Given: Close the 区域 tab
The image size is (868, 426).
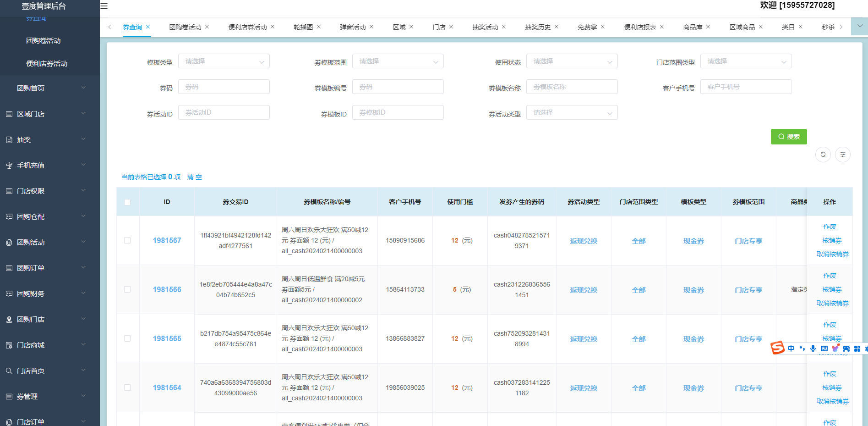Looking at the screenshot, I should click(411, 27).
